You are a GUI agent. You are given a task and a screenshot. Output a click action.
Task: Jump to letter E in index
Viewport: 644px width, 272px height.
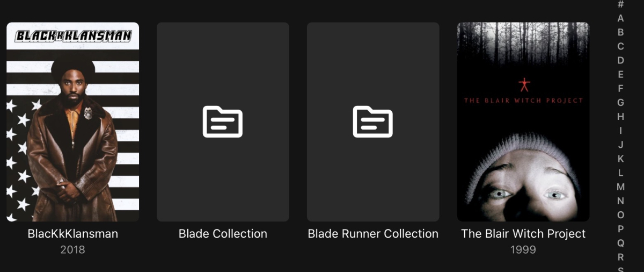(621, 74)
